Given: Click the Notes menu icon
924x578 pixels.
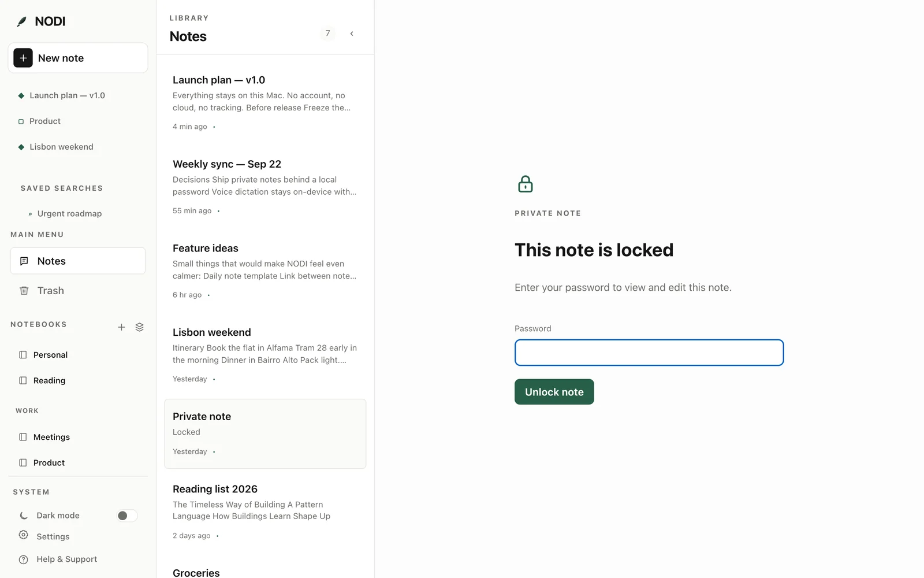Looking at the screenshot, I should (x=24, y=261).
